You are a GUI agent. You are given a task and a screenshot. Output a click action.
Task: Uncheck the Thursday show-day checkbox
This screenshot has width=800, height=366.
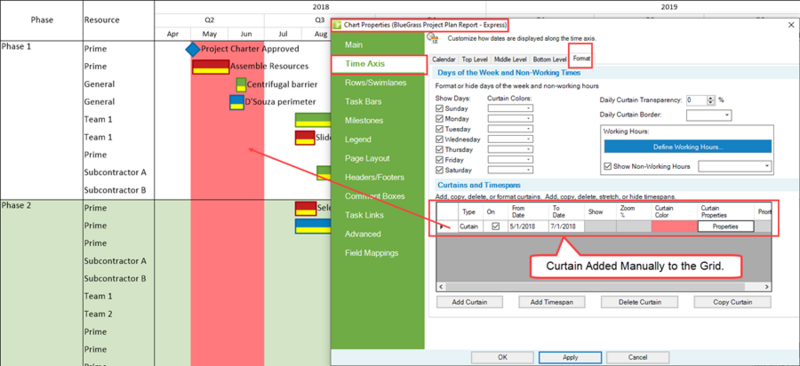pyautogui.click(x=440, y=150)
